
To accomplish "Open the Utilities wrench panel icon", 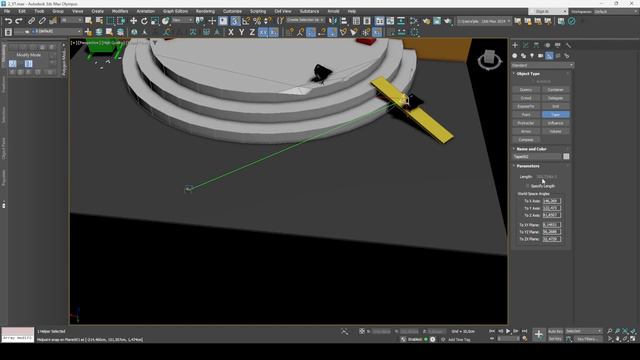I will click(568, 45).
